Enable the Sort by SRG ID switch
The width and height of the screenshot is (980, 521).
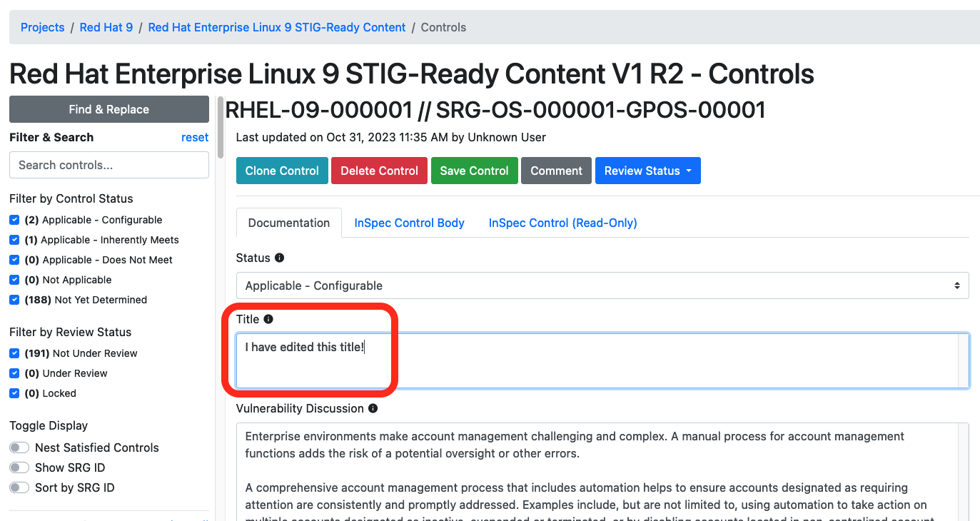[19, 487]
